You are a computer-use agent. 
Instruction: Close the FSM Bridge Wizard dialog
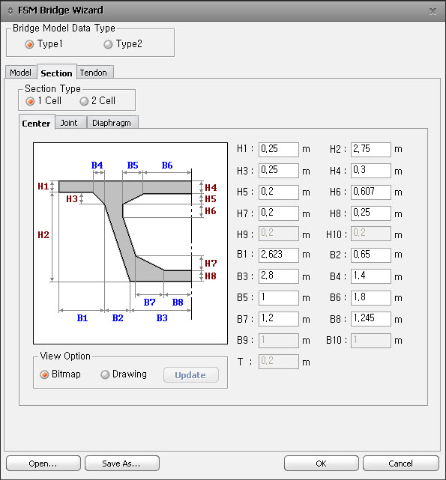pyautogui.click(x=432, y=11)
